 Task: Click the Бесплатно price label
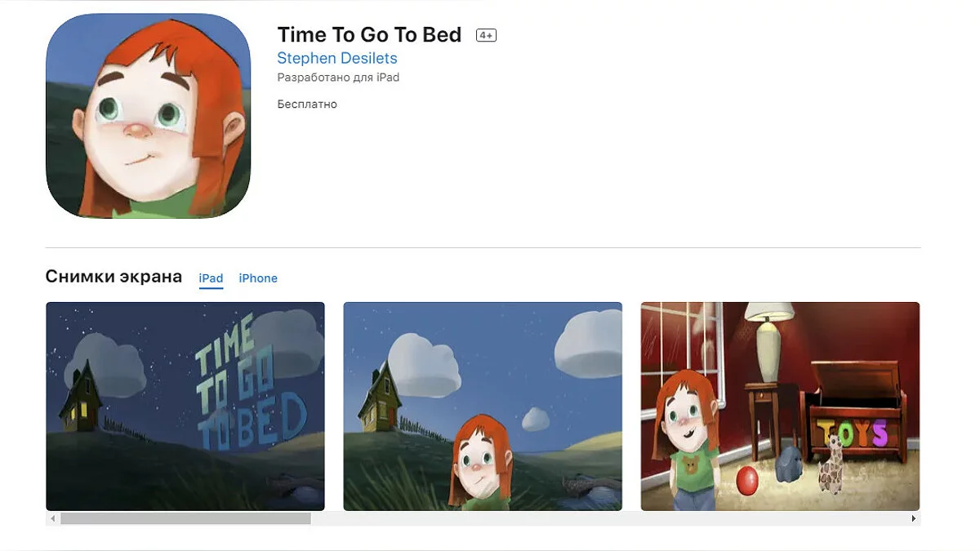coord(307,104)
